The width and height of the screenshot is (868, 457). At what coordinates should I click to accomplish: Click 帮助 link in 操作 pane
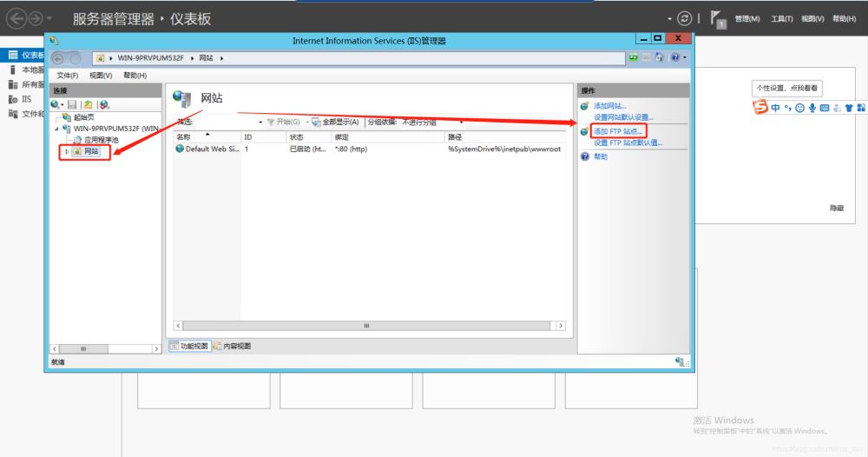(x=601, y=156)
